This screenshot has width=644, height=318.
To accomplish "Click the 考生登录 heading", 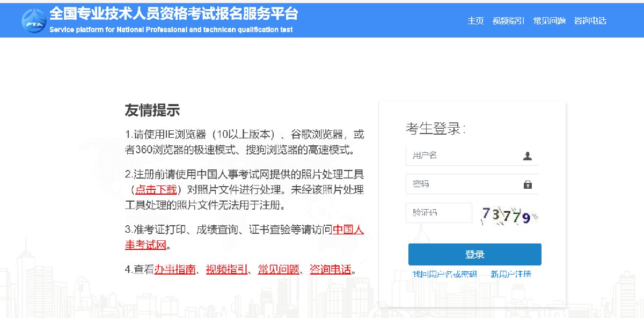I will coord(436,129).
